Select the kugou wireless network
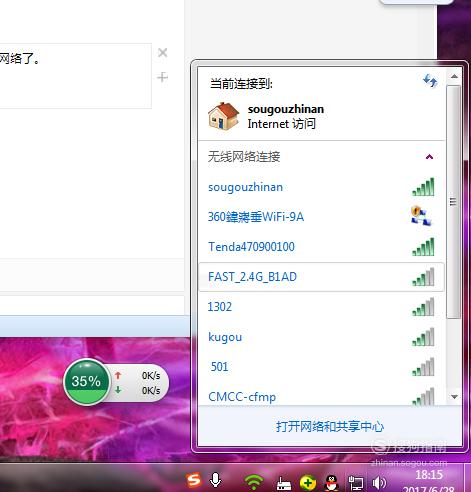471x492 pixels. 321,337
